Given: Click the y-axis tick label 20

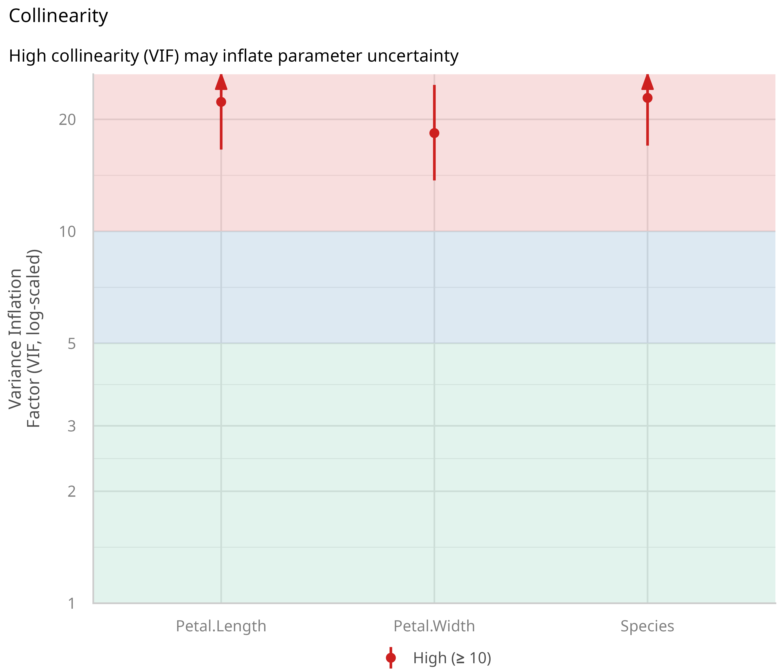Looking at the screenshot, I should click(67, 120).
